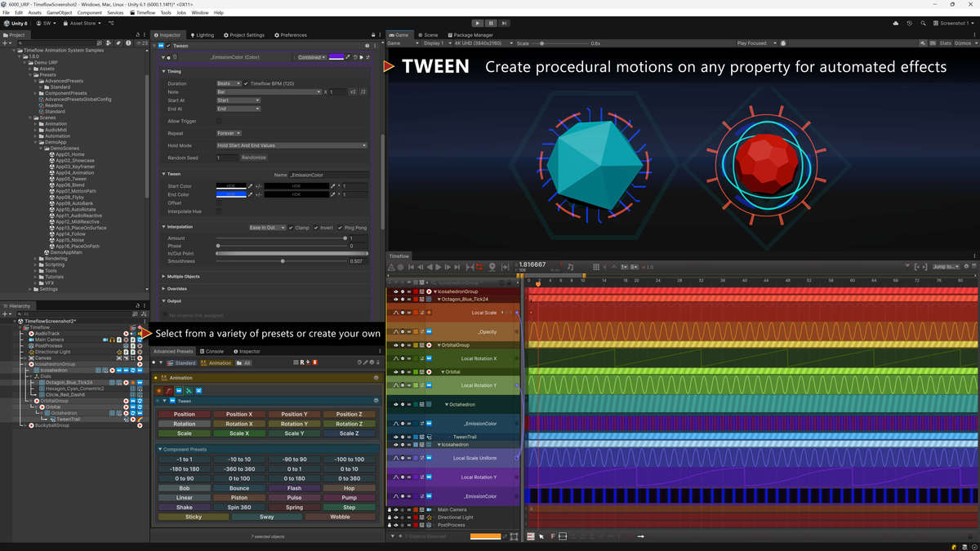Click the blue End Color swatch
The width and height of the screenshot is (980, 551).
point(231,194)
